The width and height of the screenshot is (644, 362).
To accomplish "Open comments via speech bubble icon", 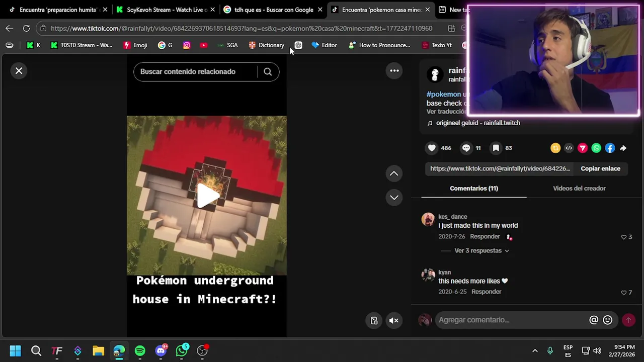I will click(466, 148).
